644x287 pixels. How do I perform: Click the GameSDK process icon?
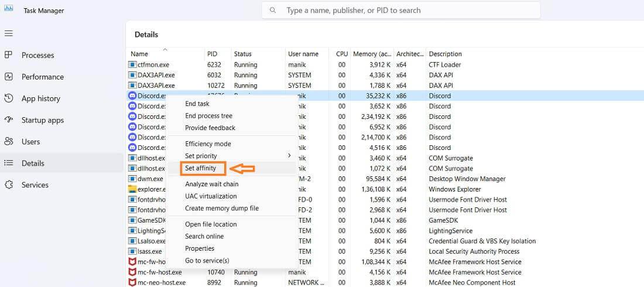click(x=132, y=220)
